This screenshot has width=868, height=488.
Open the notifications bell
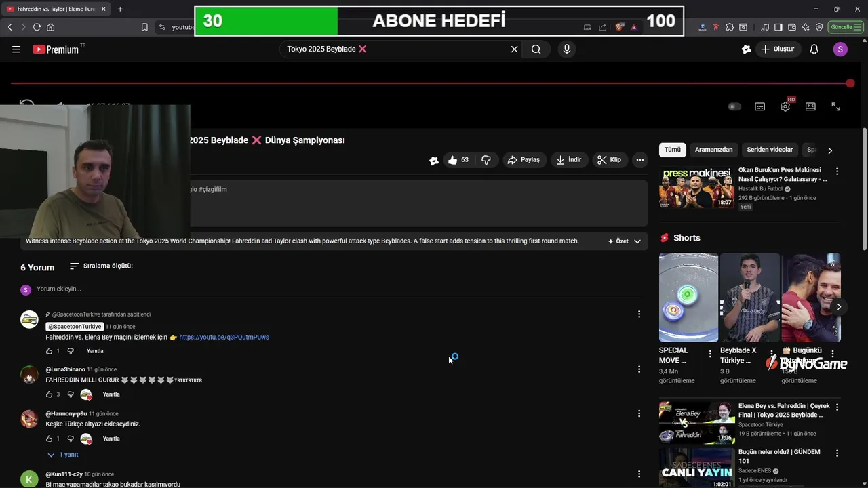point(814,49)
